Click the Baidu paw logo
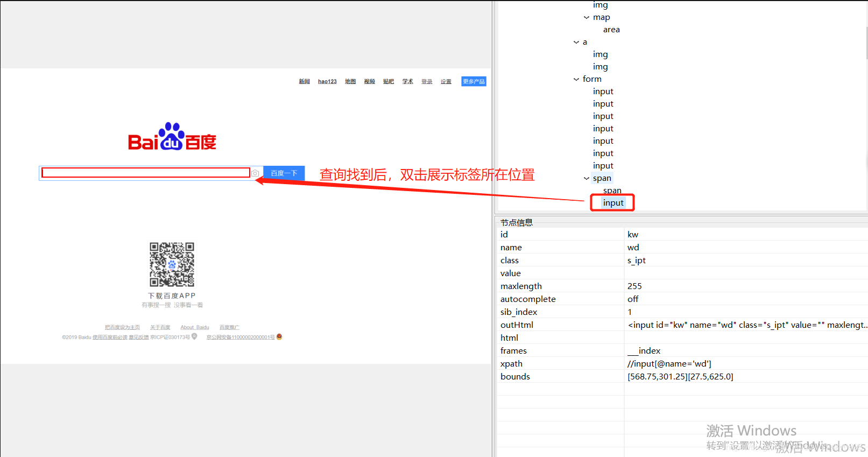 (172, 136)
